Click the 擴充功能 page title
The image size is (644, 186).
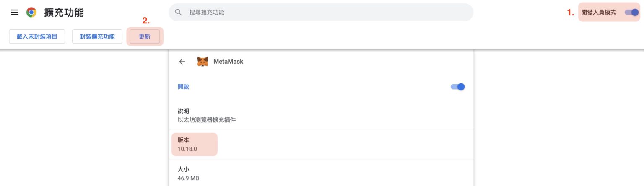point(64,13)
